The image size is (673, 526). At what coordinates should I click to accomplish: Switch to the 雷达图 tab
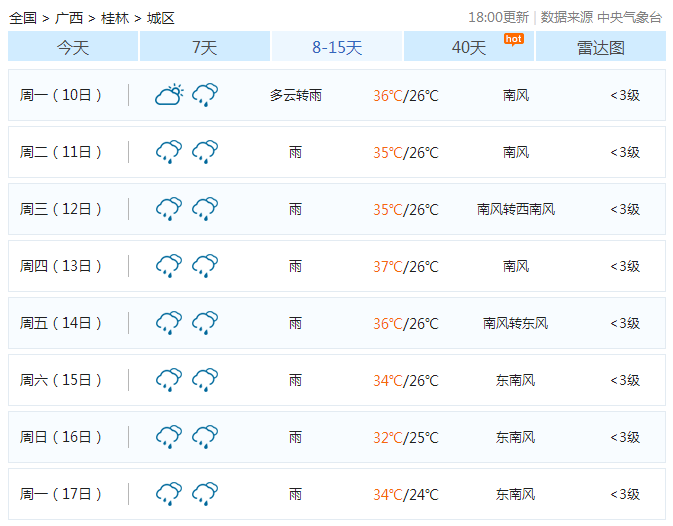coord(600,46)
